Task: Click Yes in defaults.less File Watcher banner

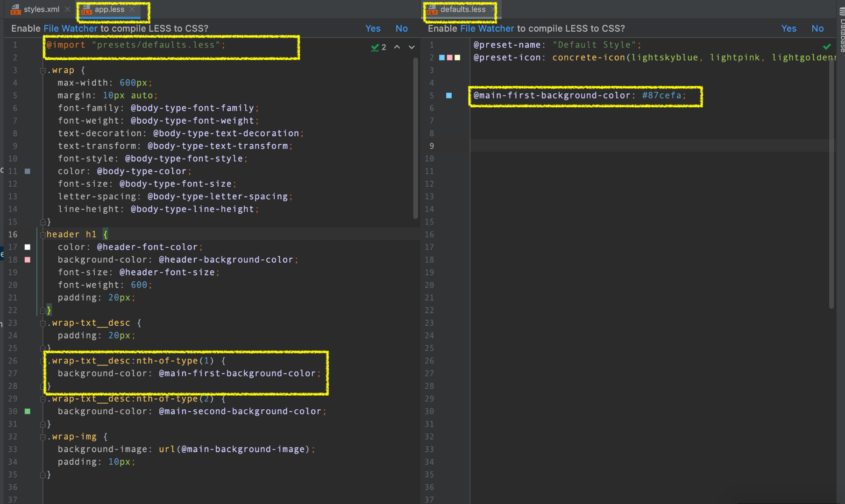Action: tap(789, 28)
